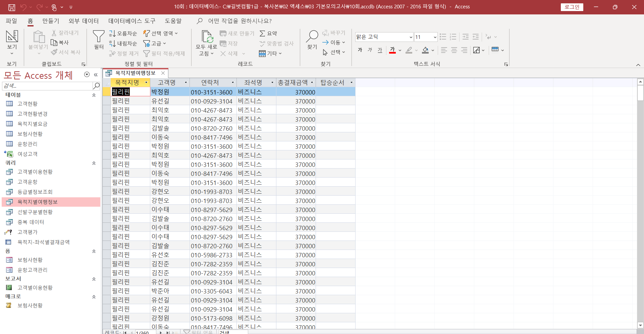Image resolution: width=644 pixels, height=334 pixels.
Task: Click the font color red swatch button
Action: [392, 50]
